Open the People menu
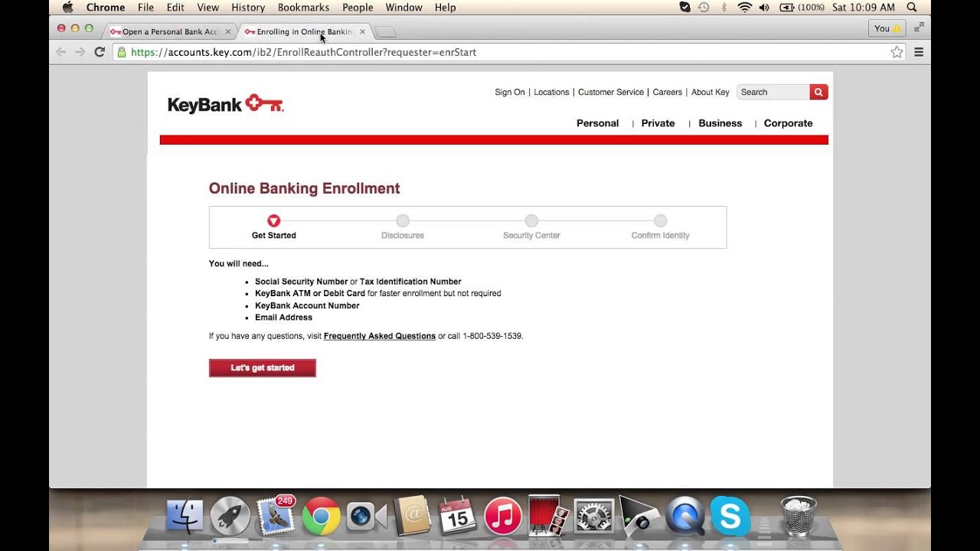Viewport: 980px width, 551px height. [x=358, y=7]
